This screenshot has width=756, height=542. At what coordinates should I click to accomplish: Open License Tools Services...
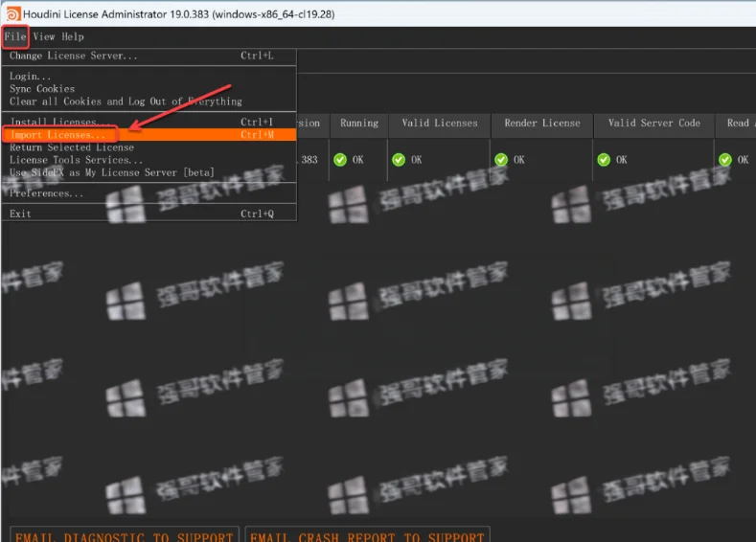click(149, 160)
